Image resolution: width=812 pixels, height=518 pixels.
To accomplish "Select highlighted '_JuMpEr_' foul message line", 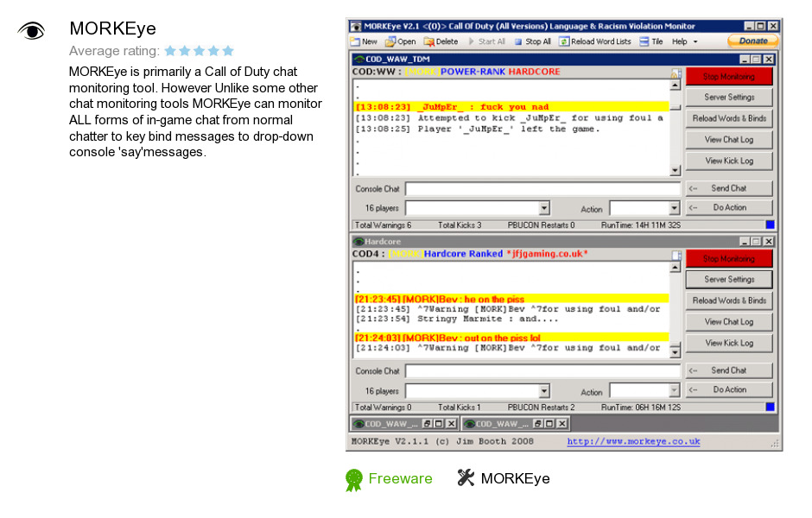I will tap(511, 106).
